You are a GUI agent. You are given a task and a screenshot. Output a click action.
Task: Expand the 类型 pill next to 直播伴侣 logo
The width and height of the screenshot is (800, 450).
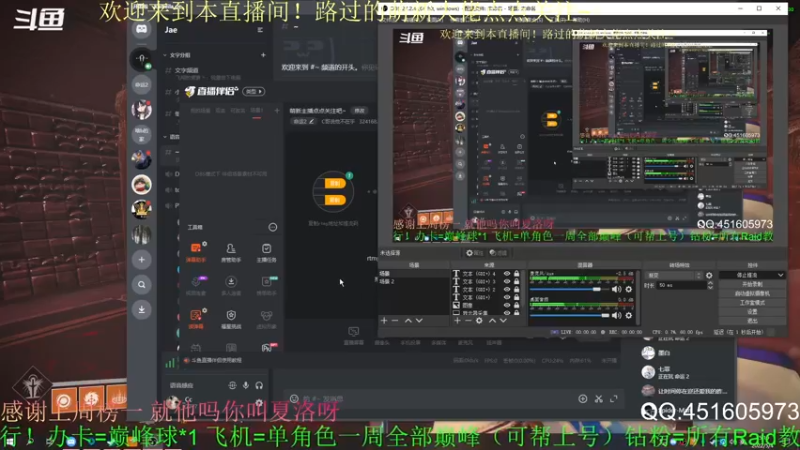point(254,91)
